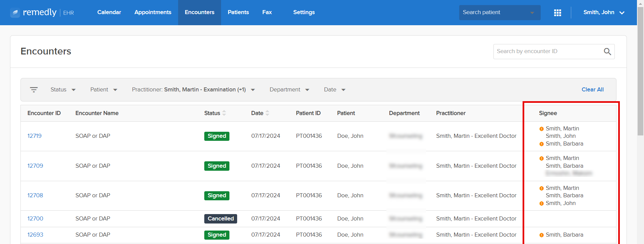
Task: Click warning icon beside Smith, John in row 12708
Action: click(541, 203)
